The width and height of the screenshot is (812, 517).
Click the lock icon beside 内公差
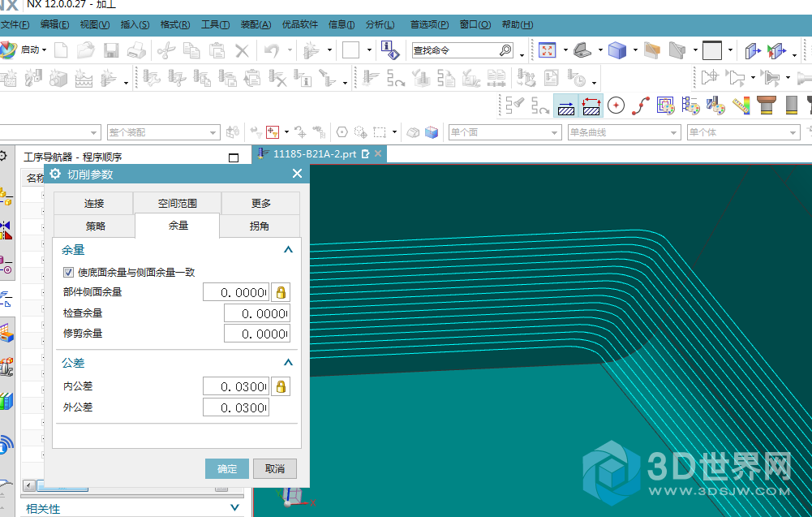click(x=281, y=386)
